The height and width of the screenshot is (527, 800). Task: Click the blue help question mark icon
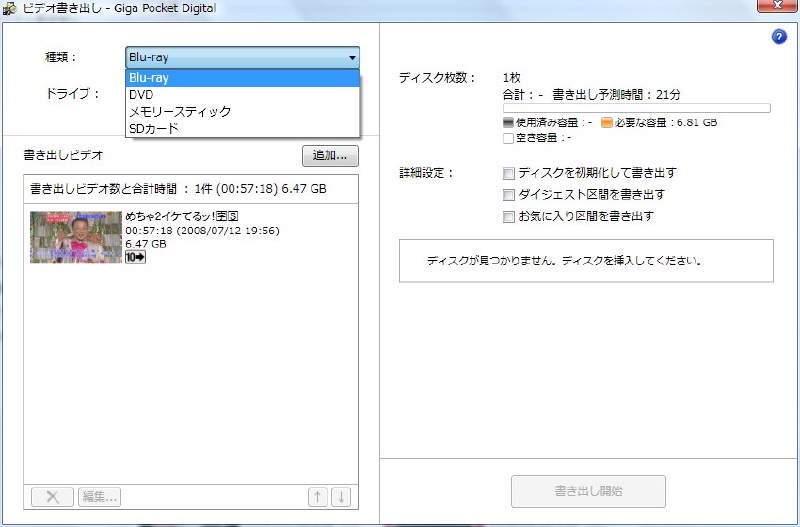pyautogui.click(x=779, y=37)
